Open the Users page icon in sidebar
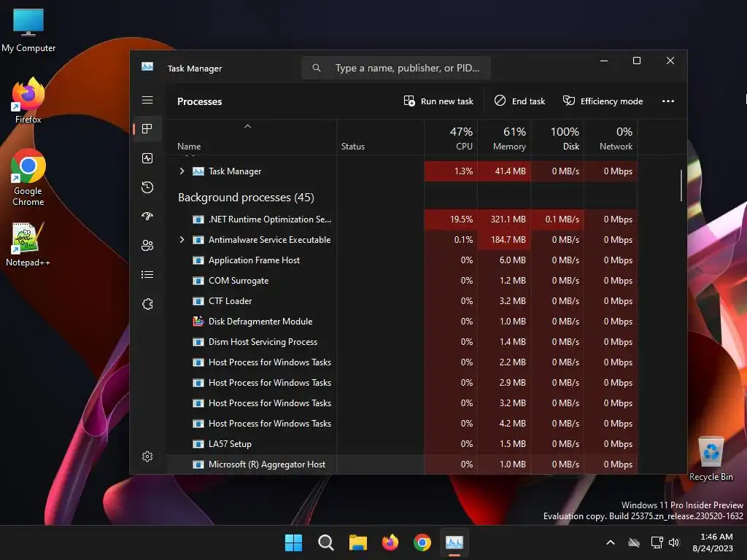Image resolution: width=747 pixels, height=560 pixels. click(147, 245)
